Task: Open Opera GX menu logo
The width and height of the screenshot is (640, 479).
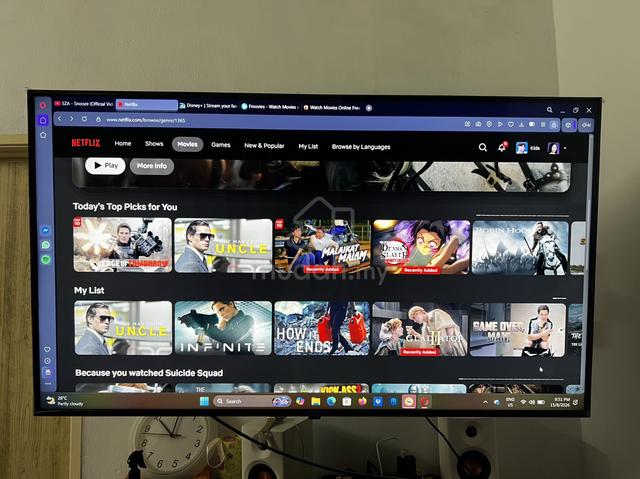Action: pyautogui.click(x=43, y=105)
